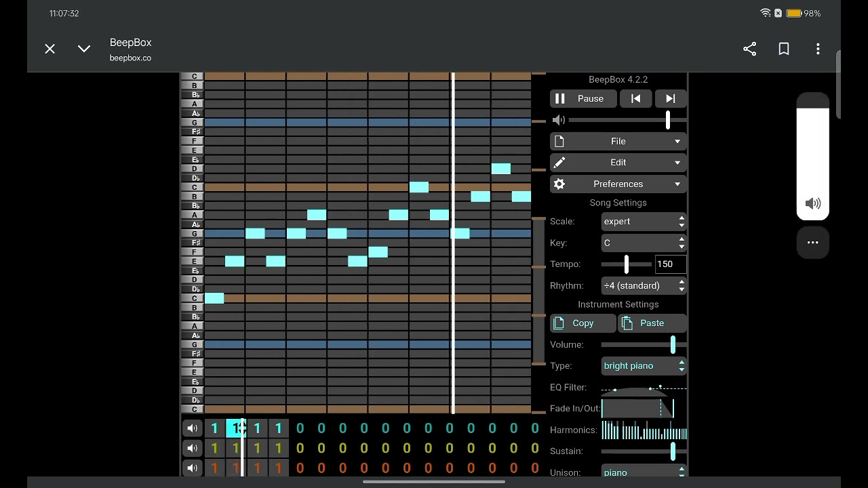Click the battery status icon
Viewport: 868px width, 488px height.
(x=794, y=13)
